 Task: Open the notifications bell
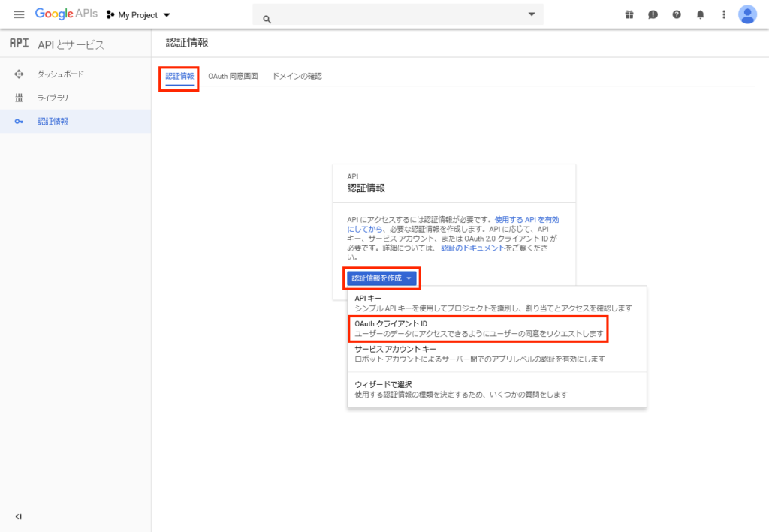point(701,14)
